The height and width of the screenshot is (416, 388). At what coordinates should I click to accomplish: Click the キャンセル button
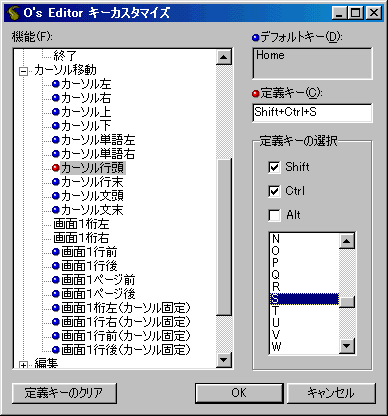(331, 393)
